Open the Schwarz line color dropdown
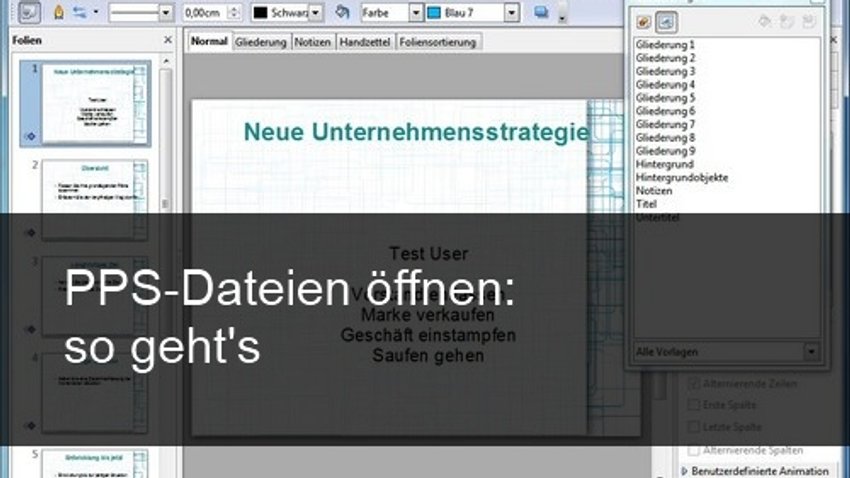The width and height of the screenshot is (850, 478). [315, 12]
